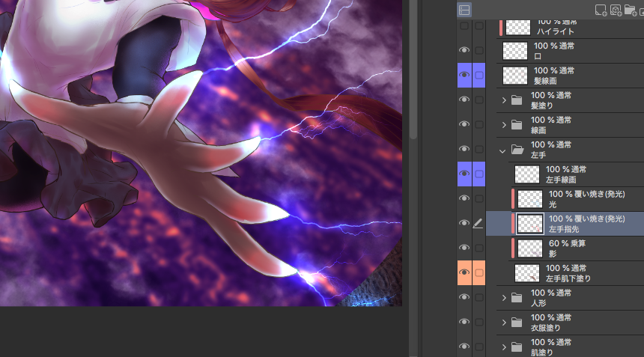The image size is (644, 357).
Task: Select layer text 60 % 乗算
Action: coord(567,243)
